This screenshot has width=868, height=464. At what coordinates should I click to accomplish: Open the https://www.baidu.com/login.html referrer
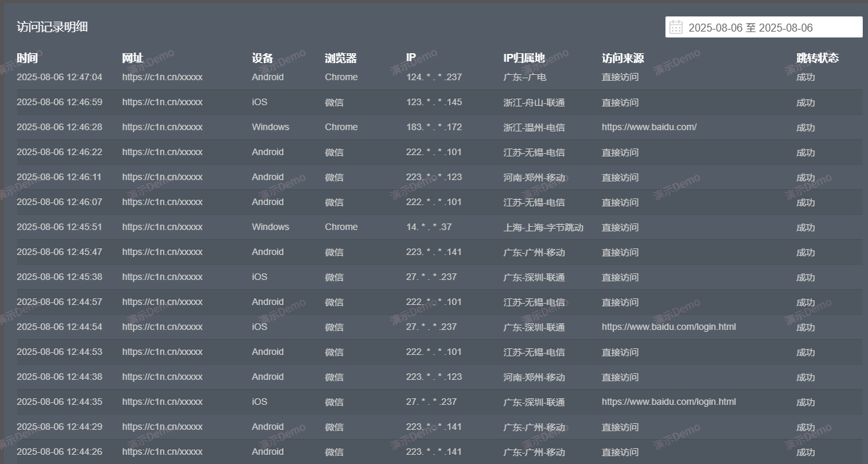669,327
